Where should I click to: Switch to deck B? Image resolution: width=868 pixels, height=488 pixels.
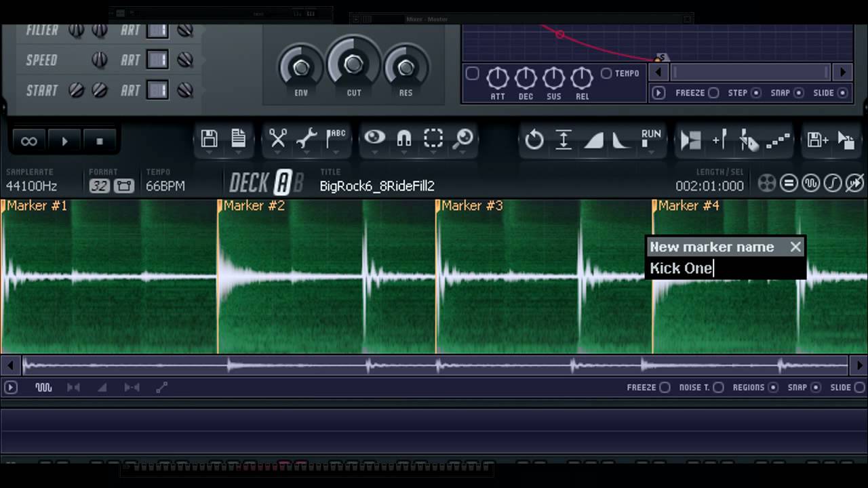click(x=298, y=183)
